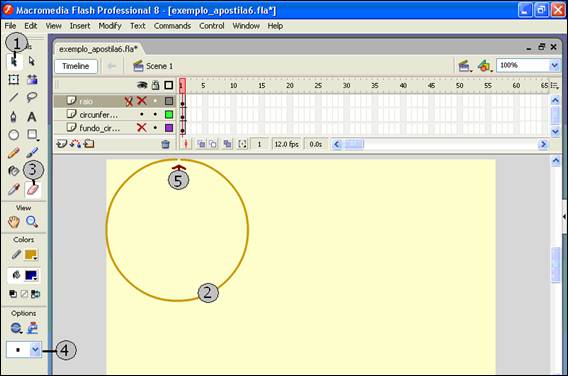Select the Free Transform tool
The width and height of the screenshot is (568, 376).
click(14, 79)
